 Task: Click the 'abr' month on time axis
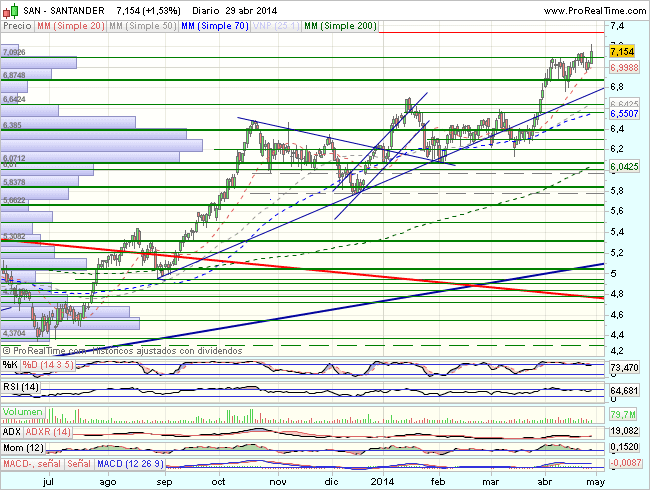pyautogui.click(x=545, y=482)
